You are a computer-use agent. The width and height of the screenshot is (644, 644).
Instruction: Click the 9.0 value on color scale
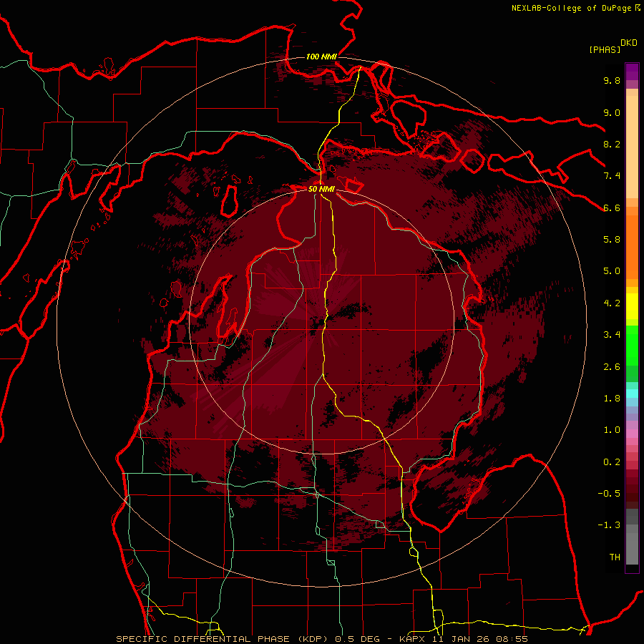click(612, 112)
